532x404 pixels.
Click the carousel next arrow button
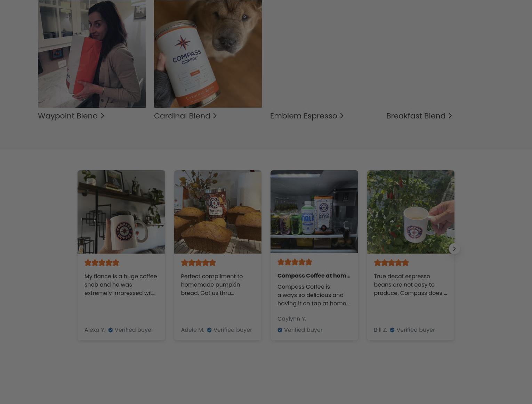pos(454,249)
